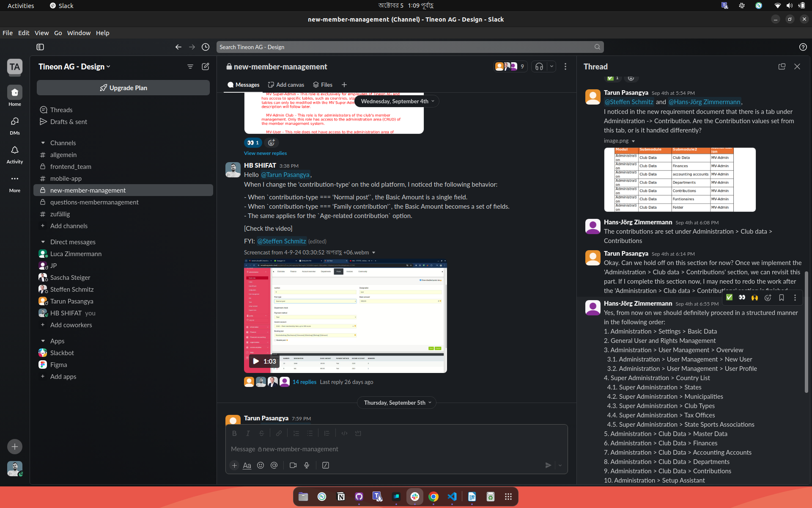
Task: Switch to the Messages tab
Action: pos(243,85)
